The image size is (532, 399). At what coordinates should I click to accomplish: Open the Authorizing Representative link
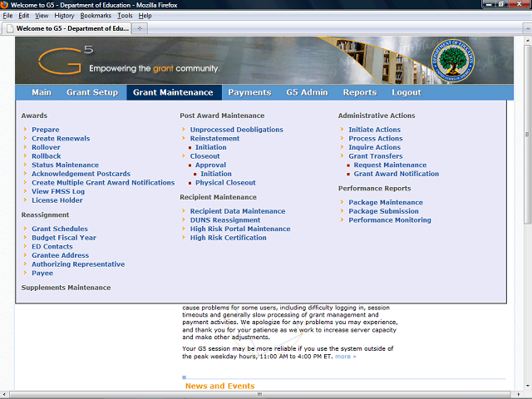tap(78, 264)
